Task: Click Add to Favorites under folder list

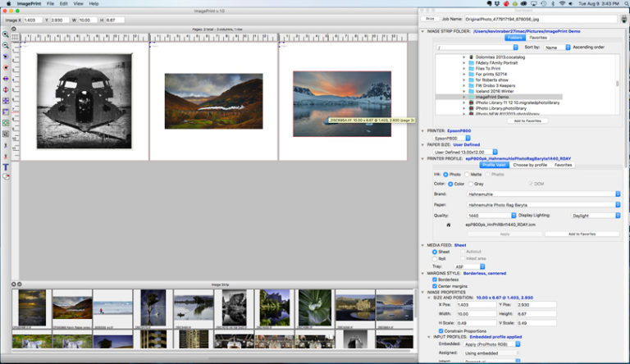Action: point(527,121)
